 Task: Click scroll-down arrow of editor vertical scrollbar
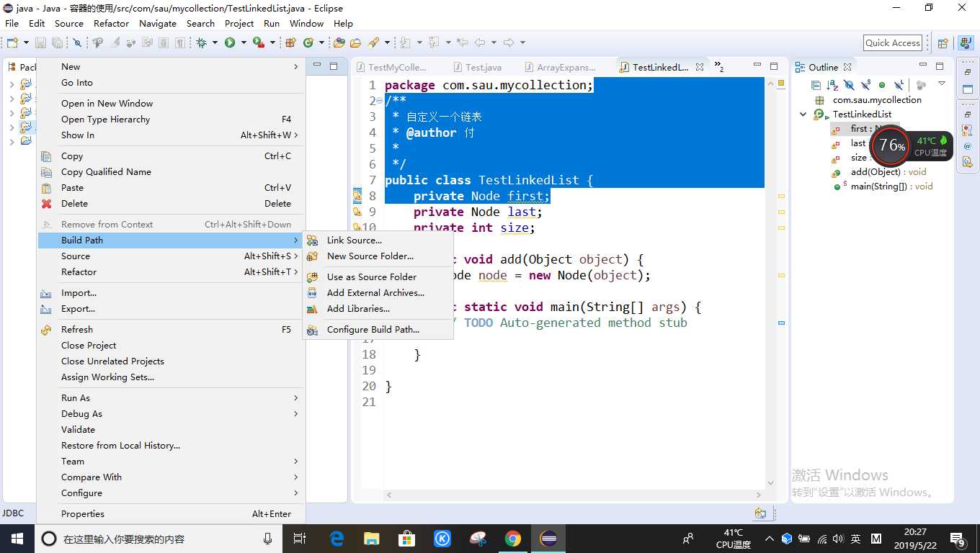tap(770, 484)
